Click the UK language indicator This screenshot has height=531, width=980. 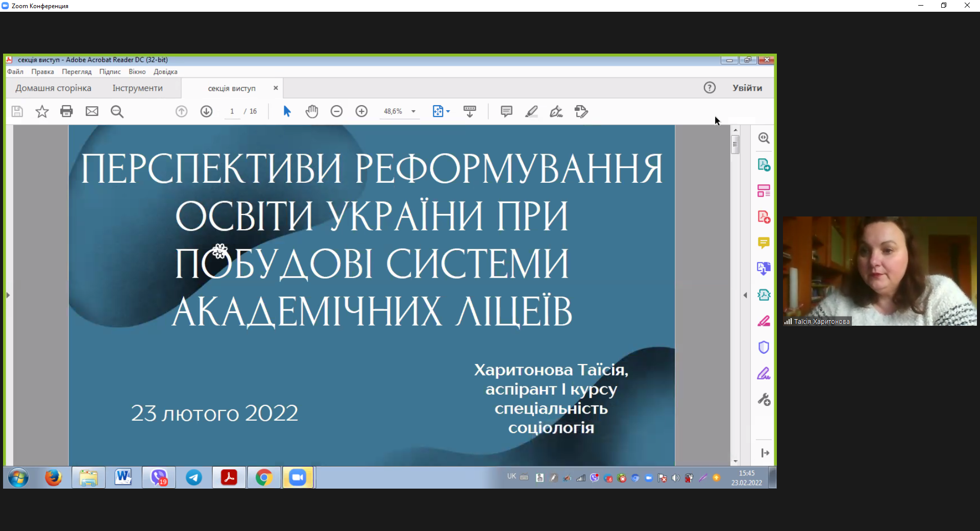click(x=511, y=476)
